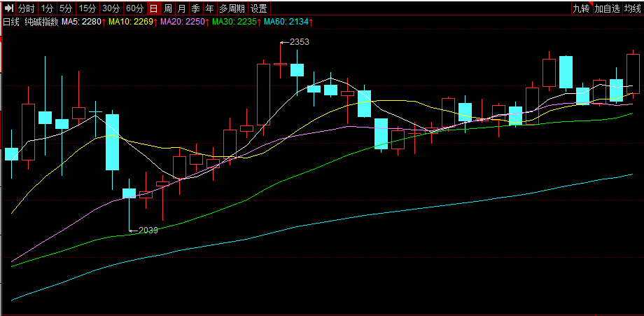Viewport: 644px width, 316px height.
Task: Toggle the 九转 indicator
Action: point(581,8)
